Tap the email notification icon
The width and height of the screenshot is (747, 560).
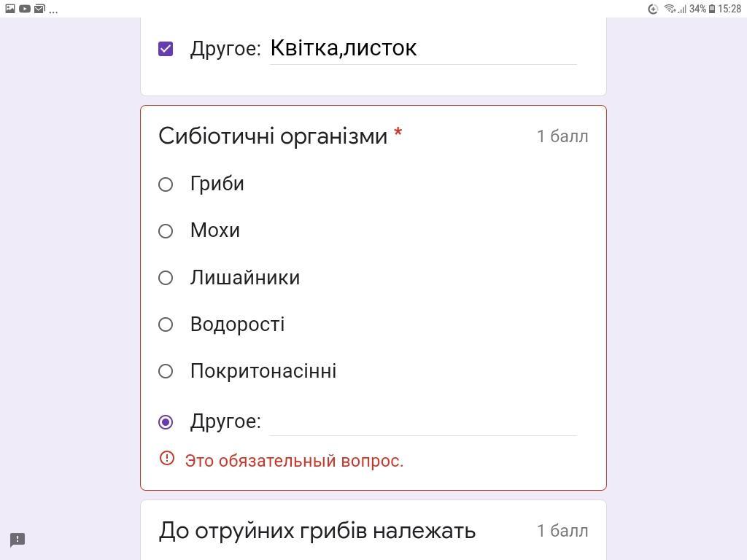click(x=39, y=9)
